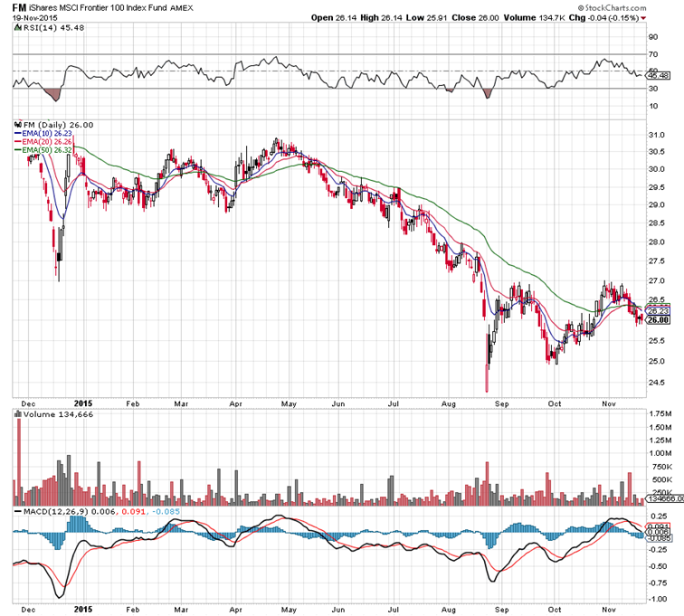
Task: Click the red down-arrow beside Chg value
Action: tap(642, 17)
